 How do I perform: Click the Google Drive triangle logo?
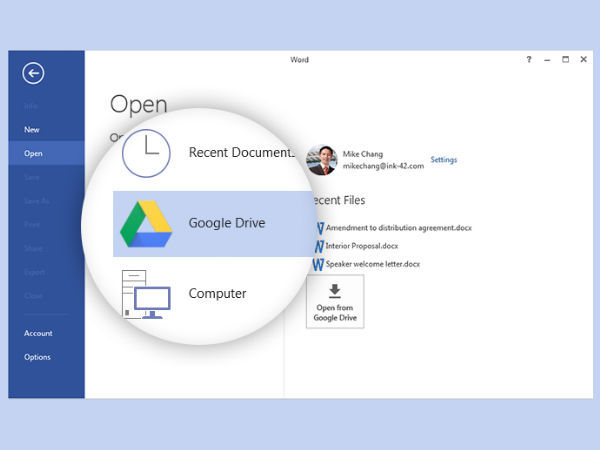coord(146,224)
